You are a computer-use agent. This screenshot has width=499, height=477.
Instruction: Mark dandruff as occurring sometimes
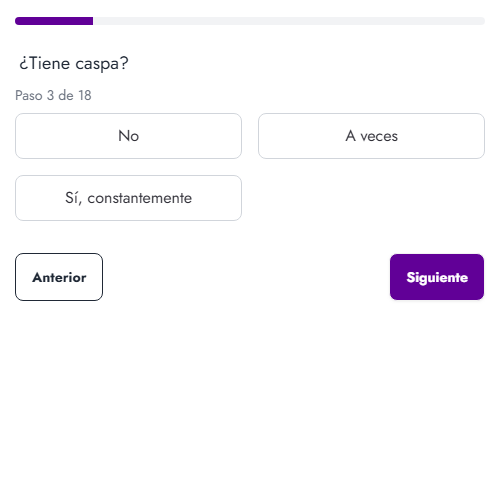[x=371, y=136]
